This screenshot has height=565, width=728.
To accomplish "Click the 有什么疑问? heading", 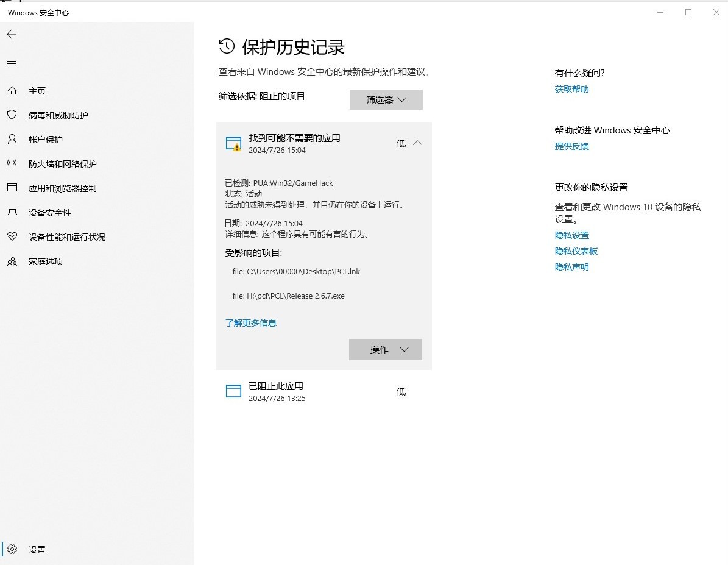I will point(579,73).
